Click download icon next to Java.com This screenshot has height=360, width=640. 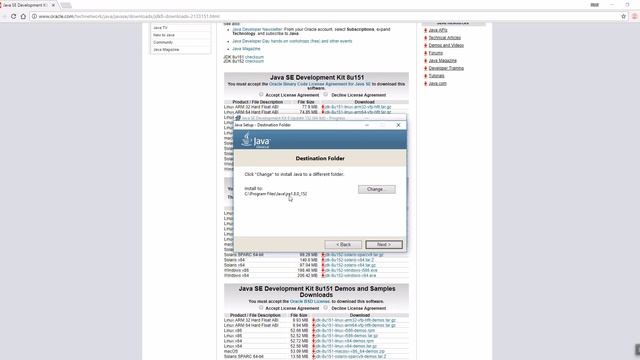point(425,83)
